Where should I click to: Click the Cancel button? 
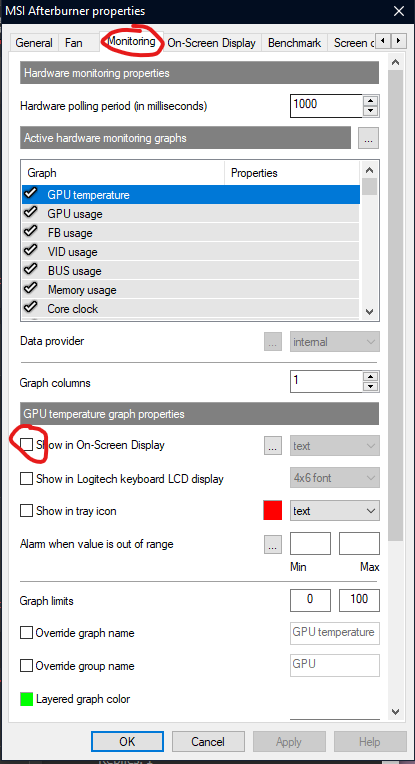tap(208, 742)
